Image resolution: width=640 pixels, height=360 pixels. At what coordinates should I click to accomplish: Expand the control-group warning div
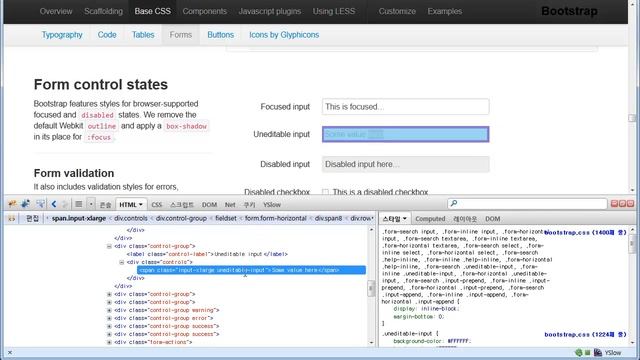pyautogui.click(x=109, y=310)
